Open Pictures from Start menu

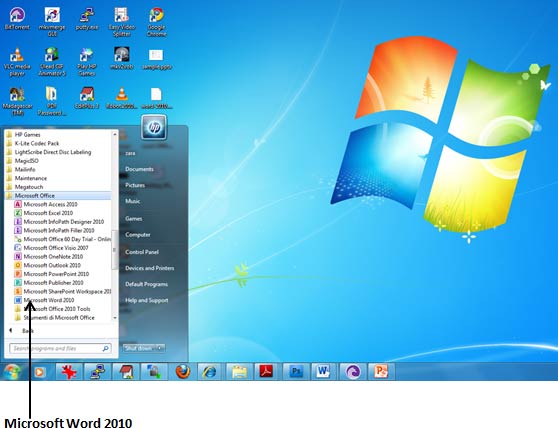coord(135,185)
